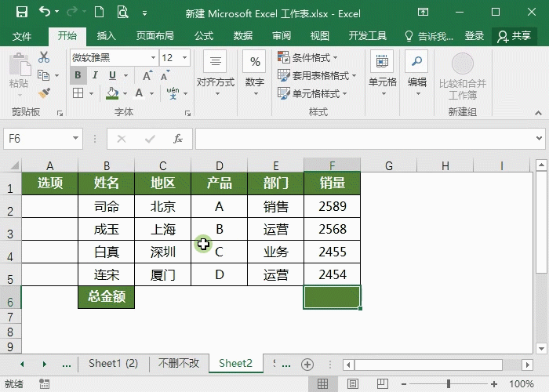Select cell containing 2589
Image resolution: width=549 pixels, height=392 pixels.
pyautogui.click(x=333, y=206)
